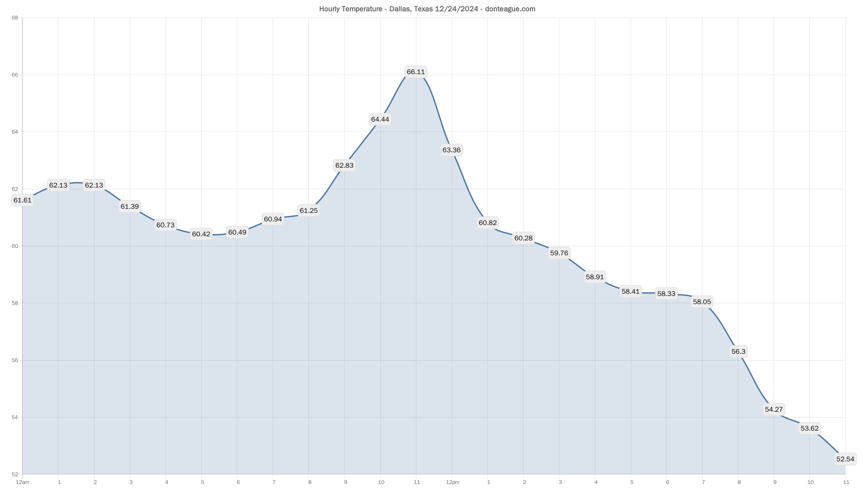
Task: Click the 12pm x-axis tick label
Action: 453,482
